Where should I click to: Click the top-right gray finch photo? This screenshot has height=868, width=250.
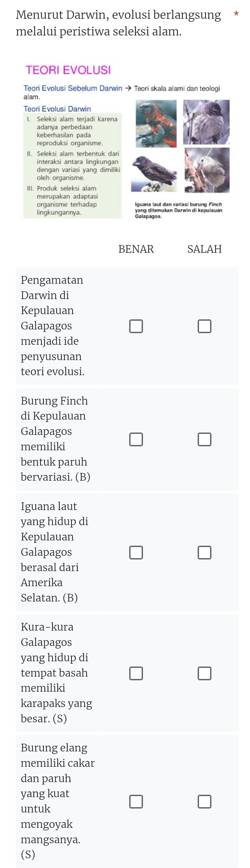tap(206, 122)
